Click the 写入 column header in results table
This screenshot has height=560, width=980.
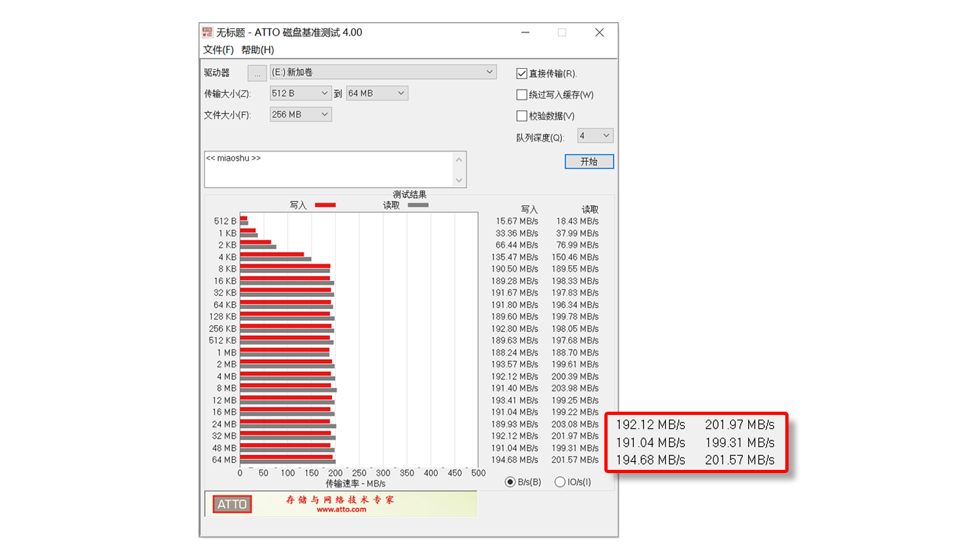click(529, 210)
